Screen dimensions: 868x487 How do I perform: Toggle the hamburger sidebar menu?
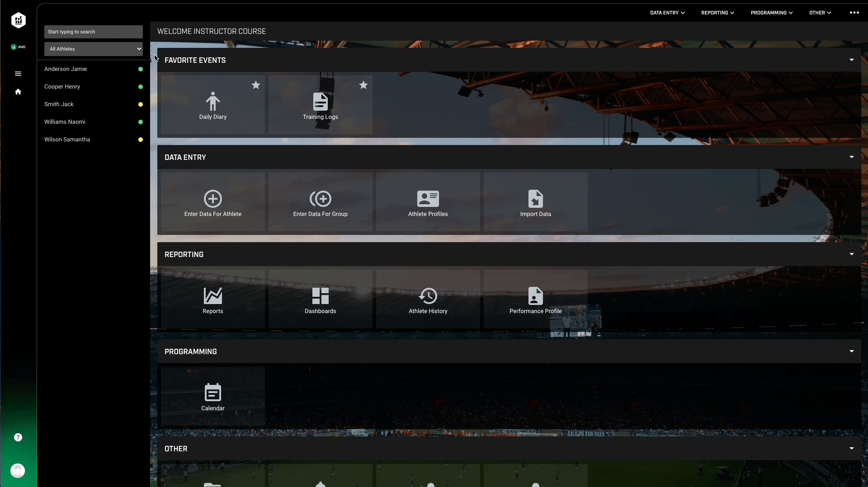coord(18,74)
